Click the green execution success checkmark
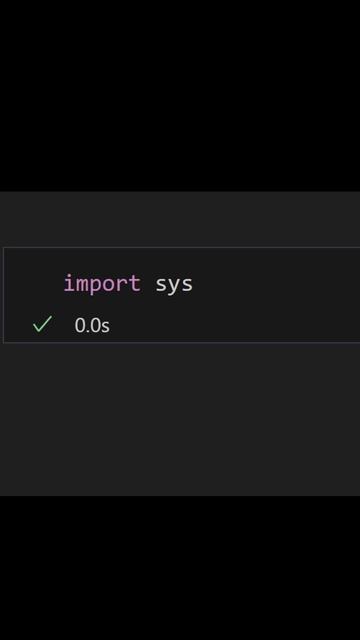This screenshot has height=640, width=360. pos(42,324)
